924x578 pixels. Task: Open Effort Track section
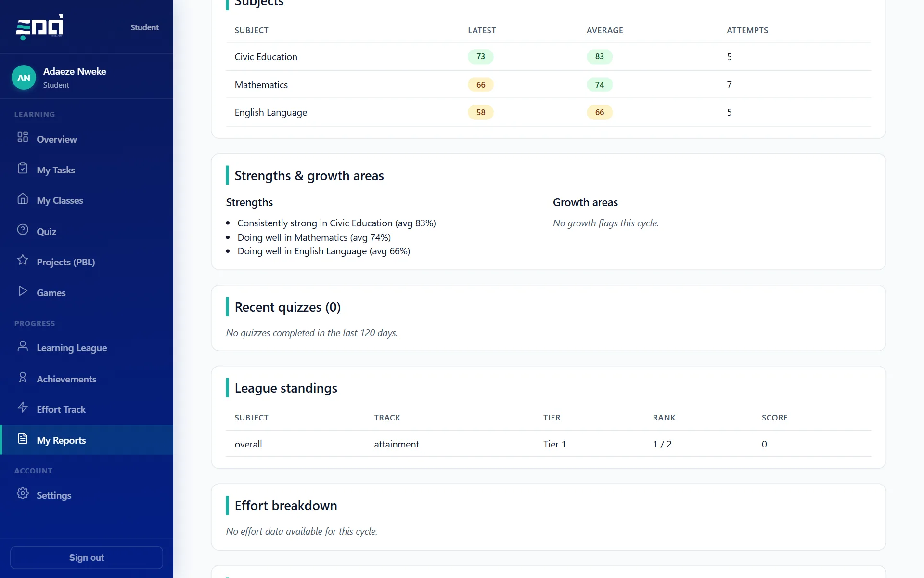(87, 409)
